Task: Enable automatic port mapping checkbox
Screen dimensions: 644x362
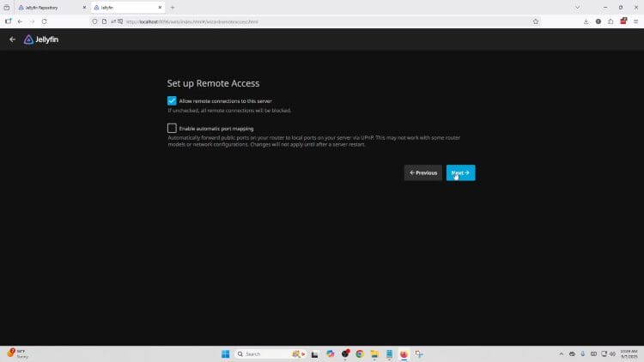Action: (x=172, y=128)
